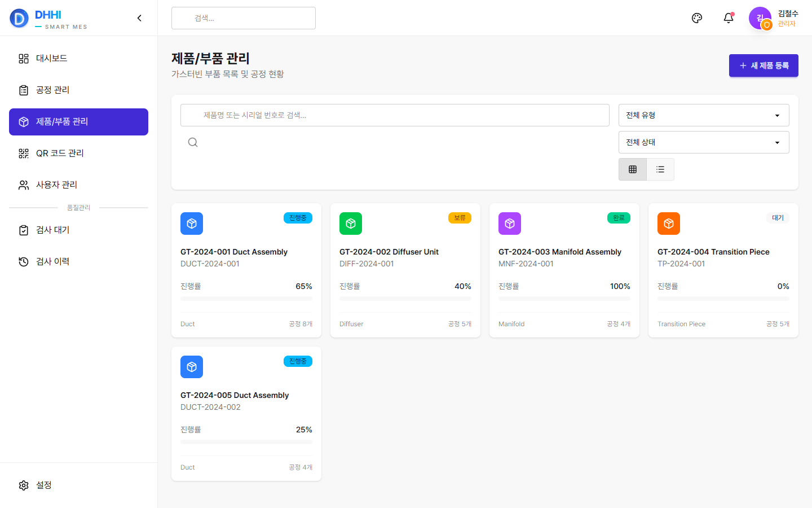
Task: Click the purple cube icon of Manifold Assembly
Action: (x=510, y=224)
